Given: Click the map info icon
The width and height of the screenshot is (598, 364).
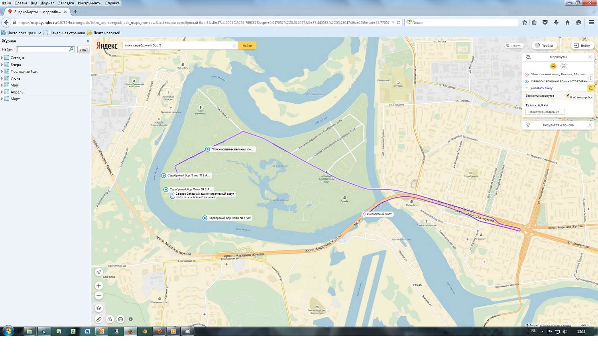Looking at the screenshot, I should click(130, 319).
